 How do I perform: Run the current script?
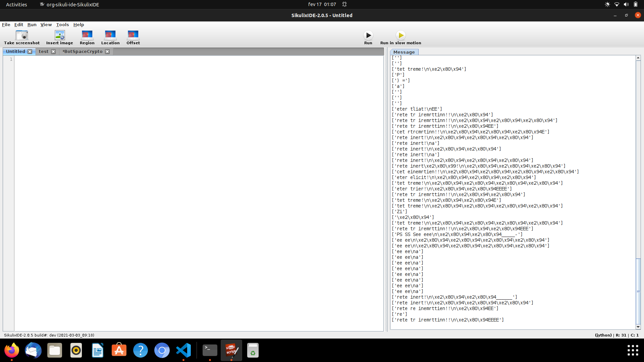pyautogui.click(x=368, y=35)
